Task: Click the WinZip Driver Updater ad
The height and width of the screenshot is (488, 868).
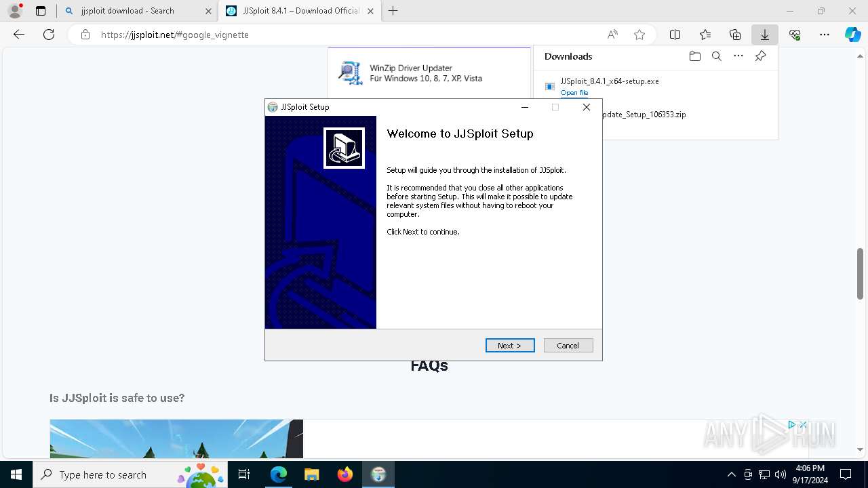Action: [429, 73]
